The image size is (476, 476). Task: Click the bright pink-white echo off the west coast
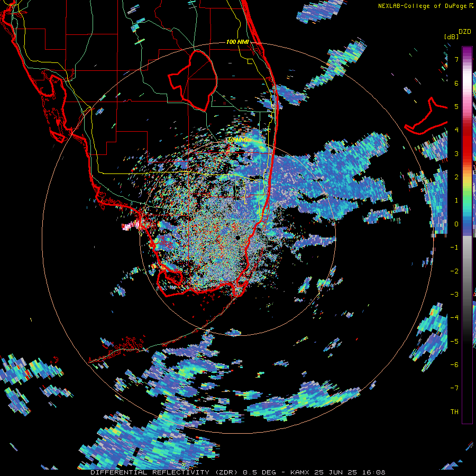pyautogui.click(x=131, y=225)
